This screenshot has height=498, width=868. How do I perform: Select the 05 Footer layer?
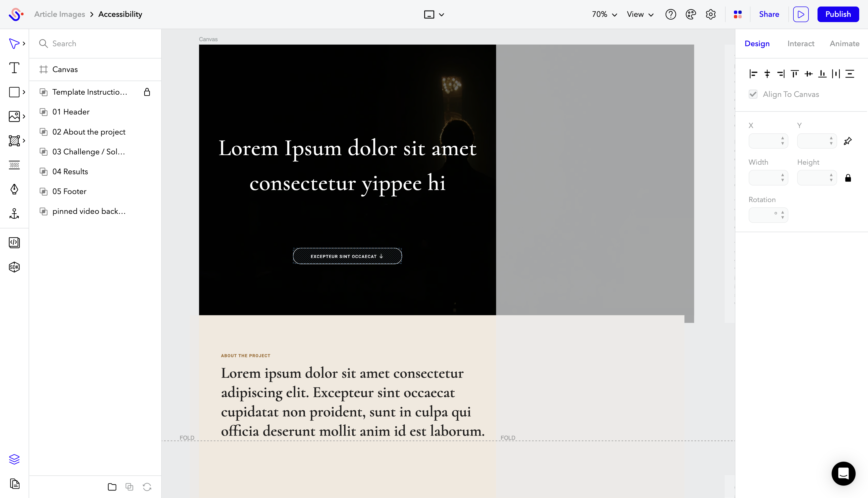pos(95,192)
